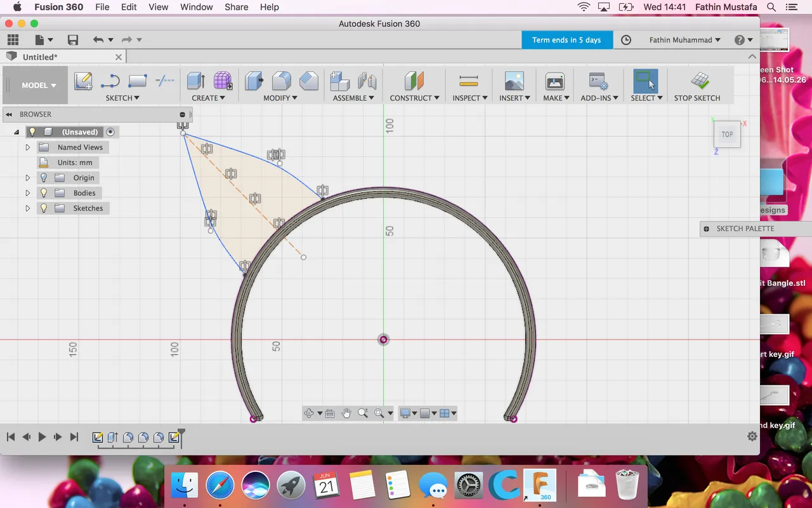Select the Chamfer modify tool

pos(309,81)
